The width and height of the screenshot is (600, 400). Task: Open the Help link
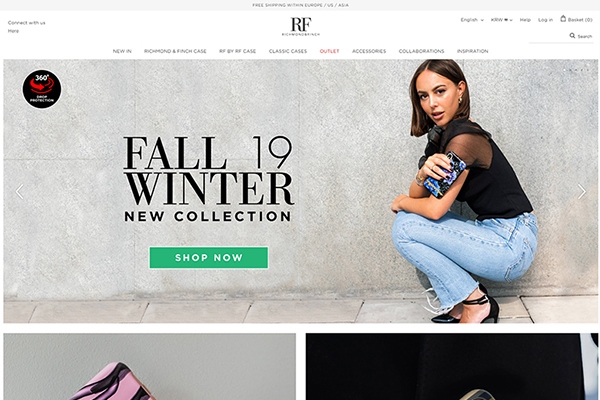coord(525,20)
